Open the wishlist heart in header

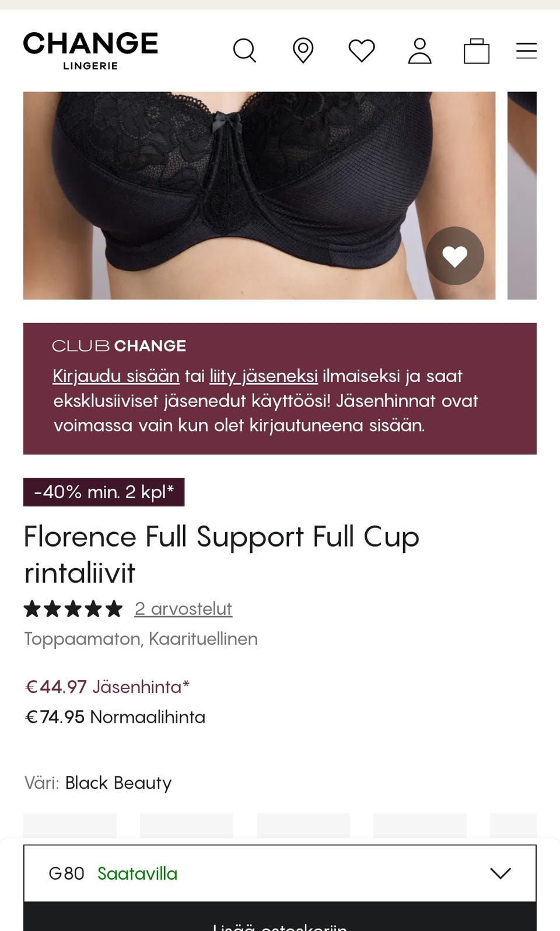coord(362,51)
